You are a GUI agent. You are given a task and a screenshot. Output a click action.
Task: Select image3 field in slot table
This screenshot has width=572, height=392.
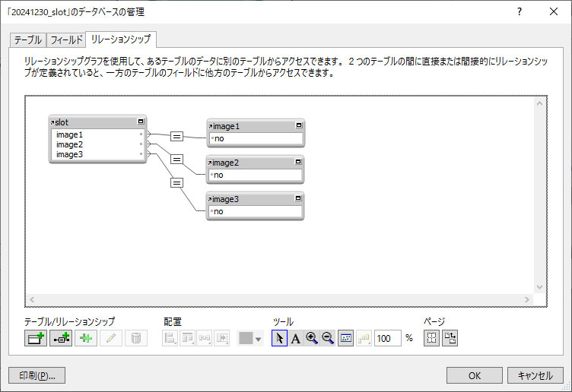click(x=98, y=154)
